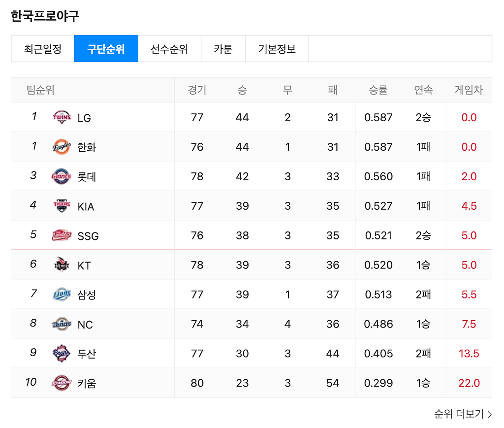Click the 키움 team name
Screen dimensions: 504x428
[x=87, y=384]
